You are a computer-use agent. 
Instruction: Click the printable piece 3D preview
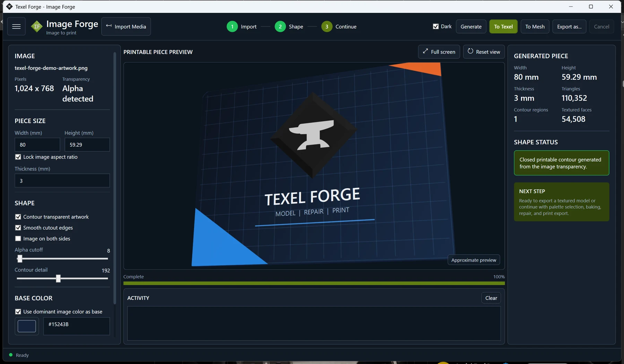(314, 166)
